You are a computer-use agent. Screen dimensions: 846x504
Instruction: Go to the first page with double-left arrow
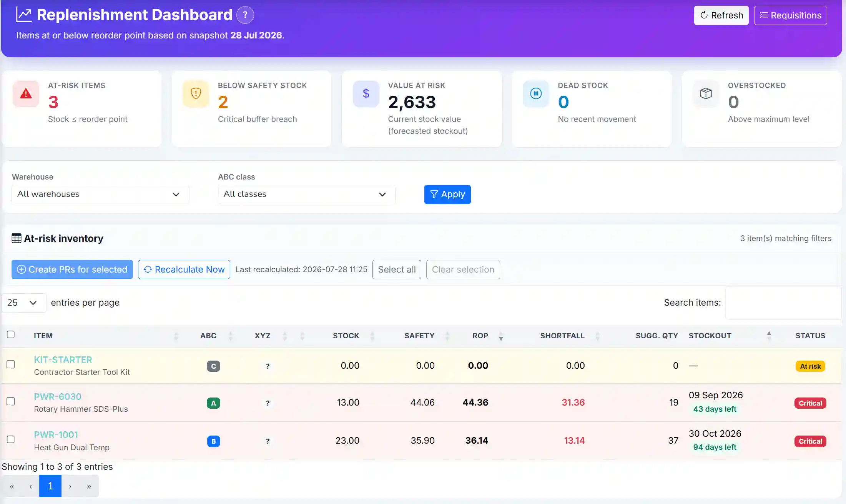12,486
